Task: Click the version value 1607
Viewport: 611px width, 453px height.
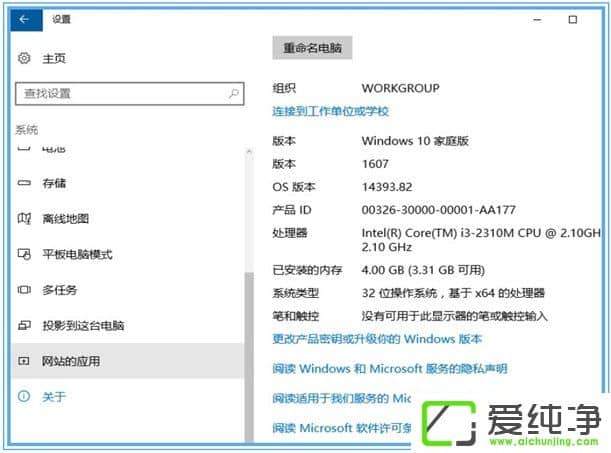Action: (375, 164)
